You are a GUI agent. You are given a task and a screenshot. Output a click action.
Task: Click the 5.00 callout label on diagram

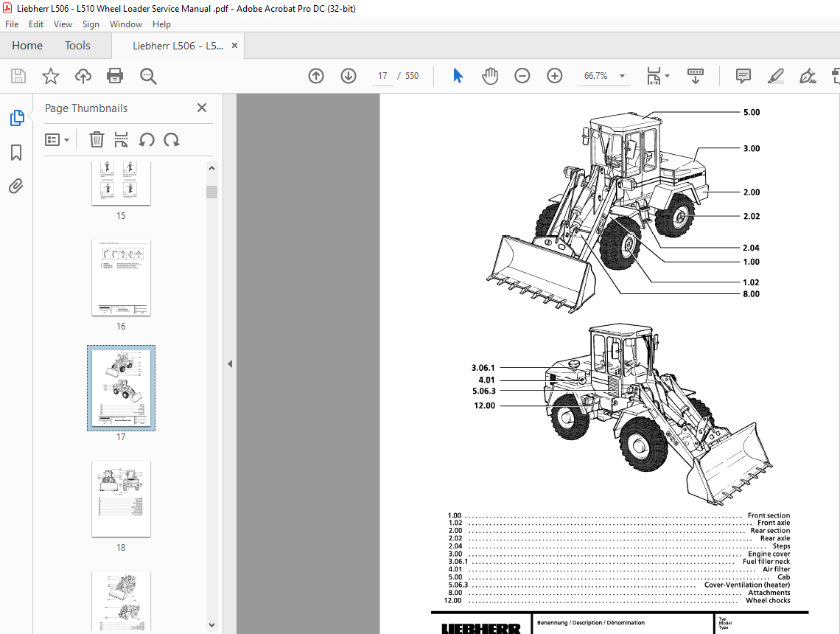pos(752,112)
